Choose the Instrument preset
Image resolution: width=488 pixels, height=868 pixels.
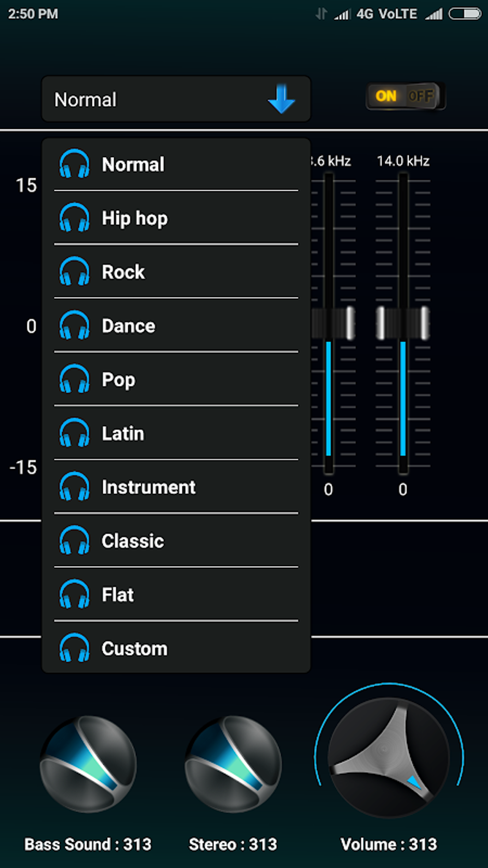[x=148, y=487]
